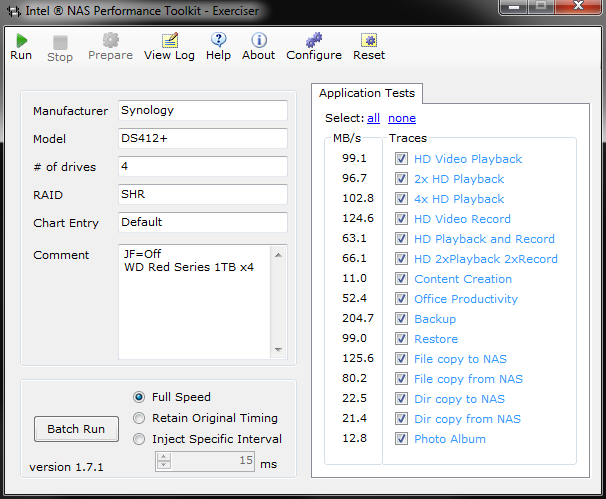The height and width of the screenshot is (499, 606).
Task: Click the Reset toolbar icon
Action: coord(369,40)
